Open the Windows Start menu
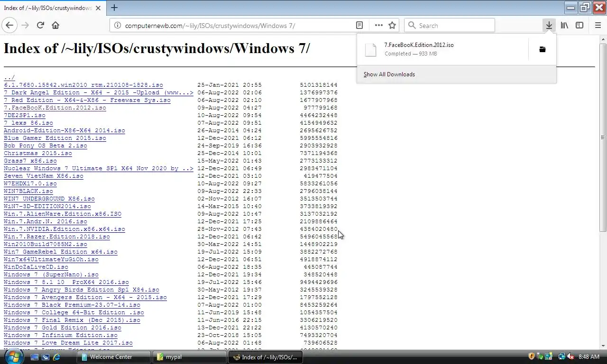Image resolution: width=607 pixels, height=364 pixels. coord(13,356)
